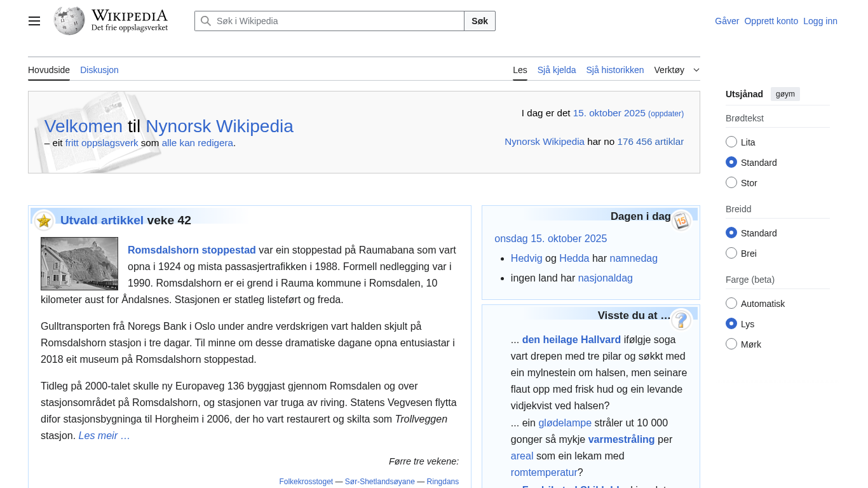The height and width of the screenshot is (488, 868).
Task: Open the Utvald artikkel heading link
Action: (102, 220)
